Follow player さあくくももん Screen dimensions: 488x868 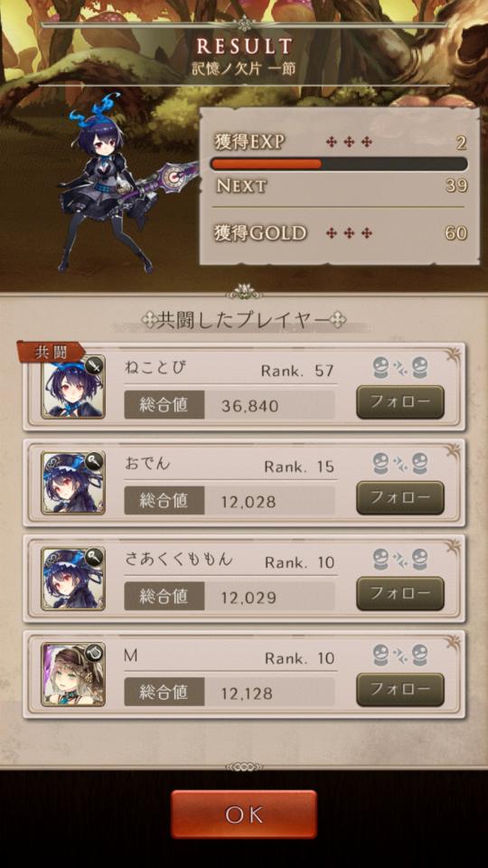400,593
